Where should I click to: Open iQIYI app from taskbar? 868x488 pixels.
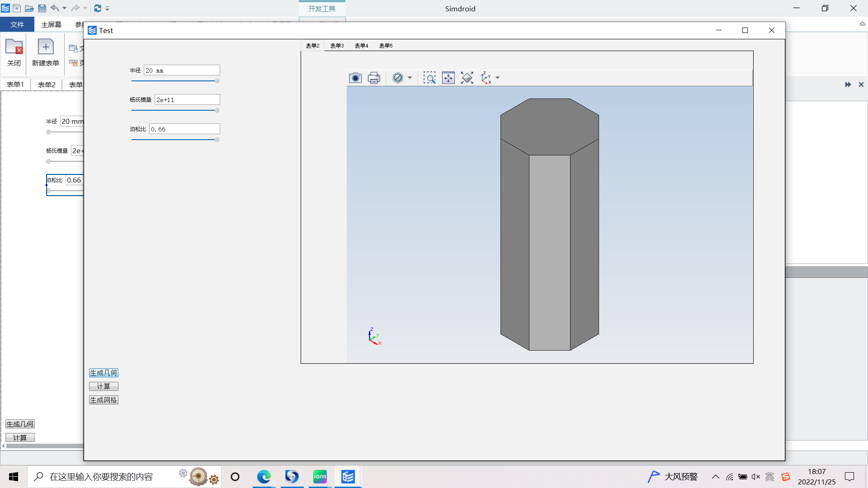pos(320,477)
